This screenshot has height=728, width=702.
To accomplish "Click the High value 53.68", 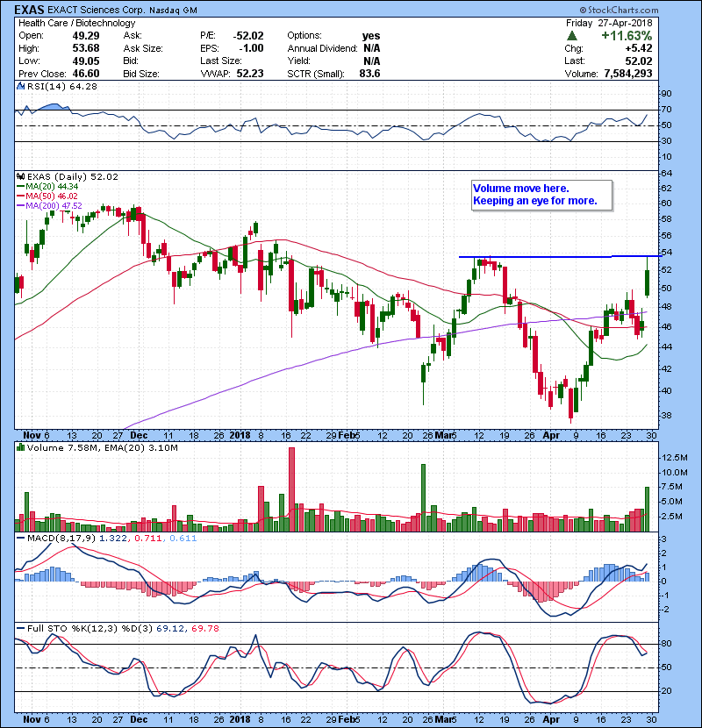I will coord(85,48).
